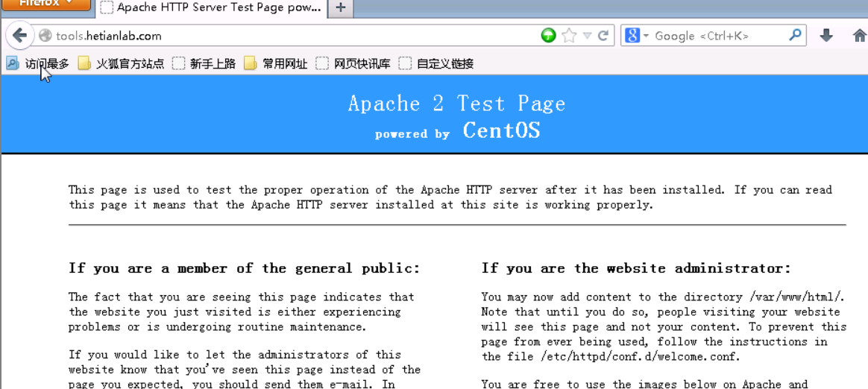Open the 新手上路 bookmark

pos(204,64)
